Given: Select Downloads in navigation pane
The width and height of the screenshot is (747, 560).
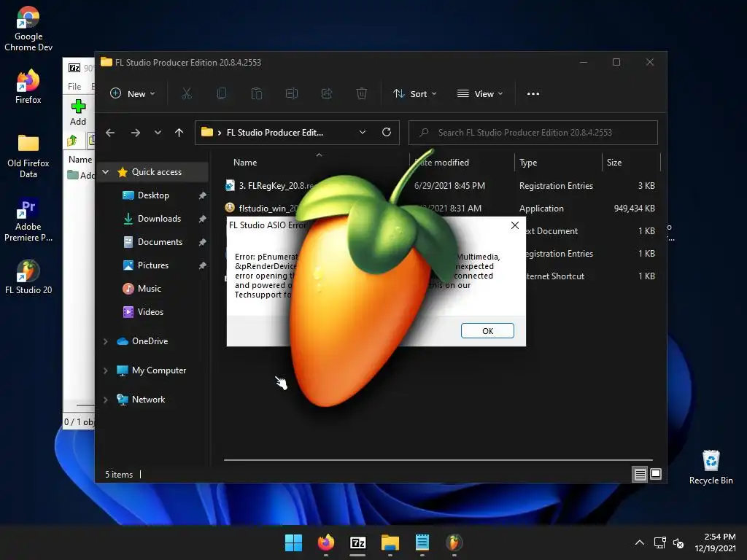Looking at the screenshot, I should click(x=159, y=219).
